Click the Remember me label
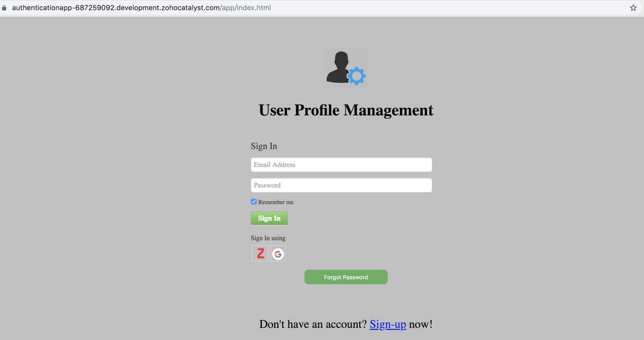This screenshot has height=340, width=644. coord(275,202)
